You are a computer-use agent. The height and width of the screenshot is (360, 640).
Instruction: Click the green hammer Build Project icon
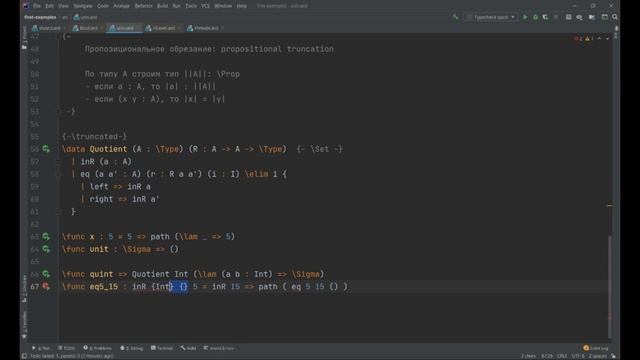[x=456, y=17]
